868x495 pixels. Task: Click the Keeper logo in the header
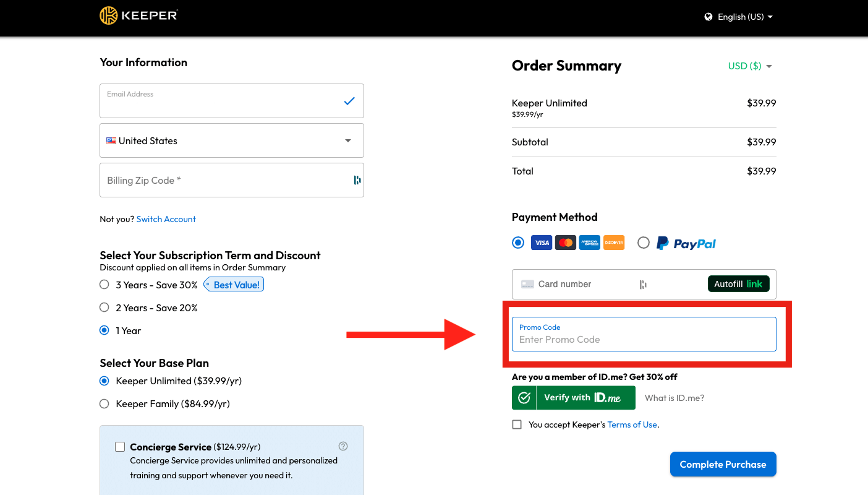coord(138,15)
